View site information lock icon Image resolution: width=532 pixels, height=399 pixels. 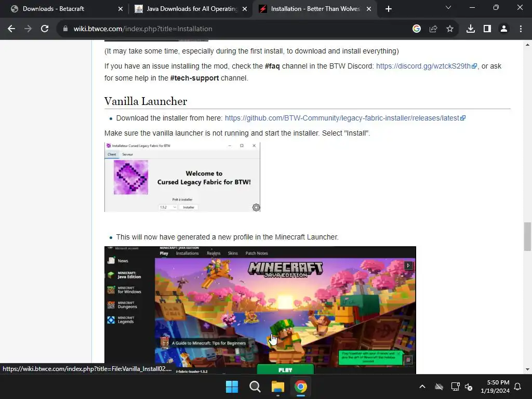coord(65,29)
